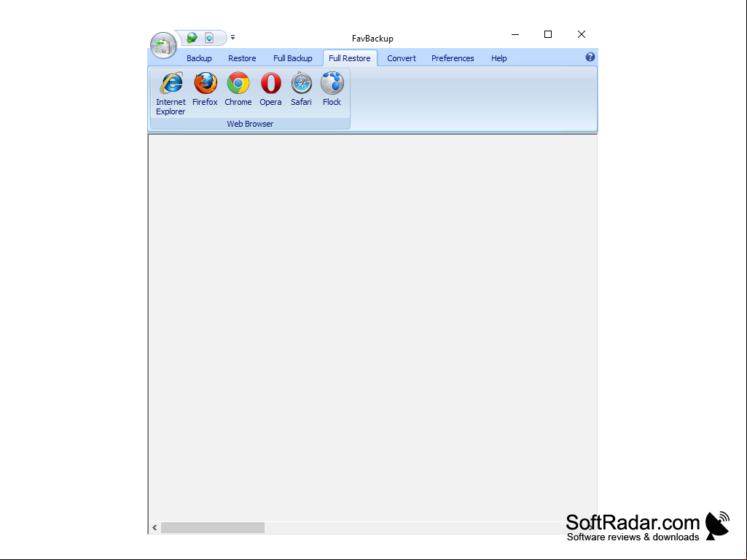Choose the Safari browser icon

pyautogui.click(x=301, y=89)
